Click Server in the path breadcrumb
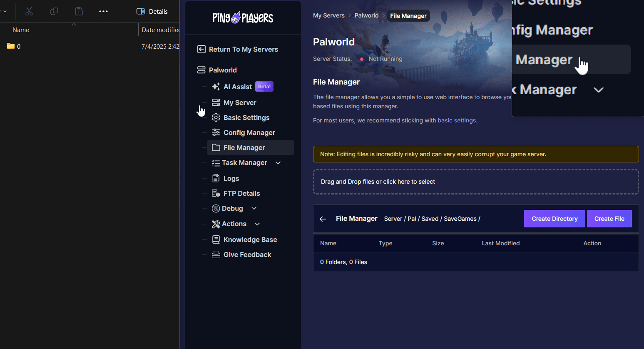644x349 pixels. point(393,219)
